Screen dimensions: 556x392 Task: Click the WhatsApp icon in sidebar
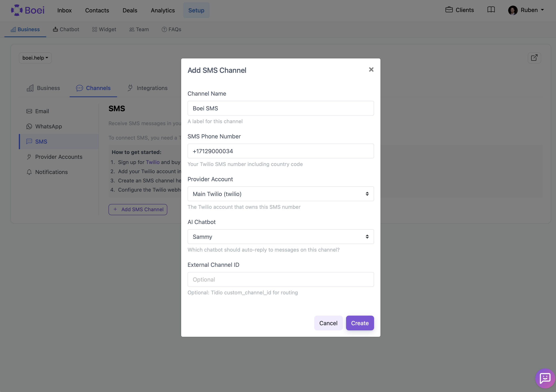click(x=29, y=127)
